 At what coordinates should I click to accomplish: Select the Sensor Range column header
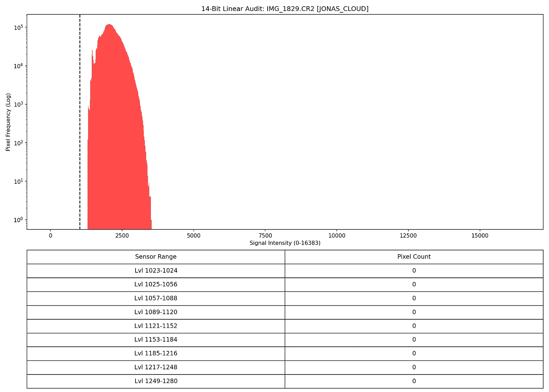click(156, 257)
